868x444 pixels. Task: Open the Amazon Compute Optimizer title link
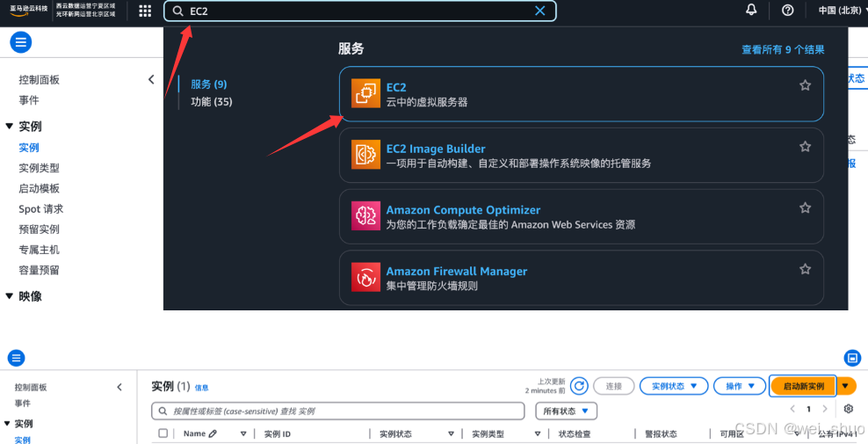pos(463,210)
